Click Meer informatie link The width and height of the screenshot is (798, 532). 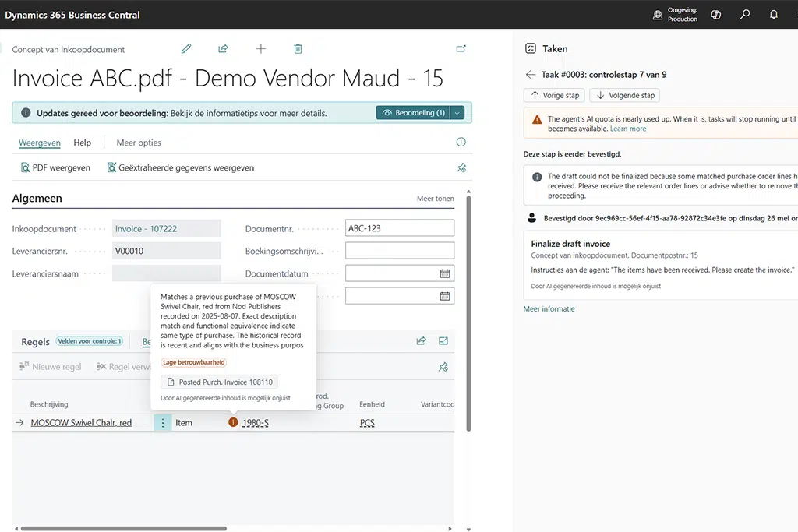coord(549,308)
